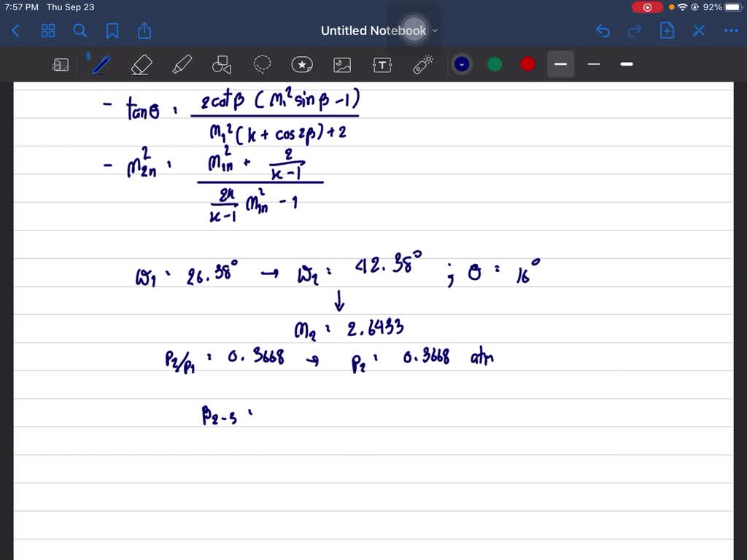
Task: Select the Eraser tool
Action: 141,65
